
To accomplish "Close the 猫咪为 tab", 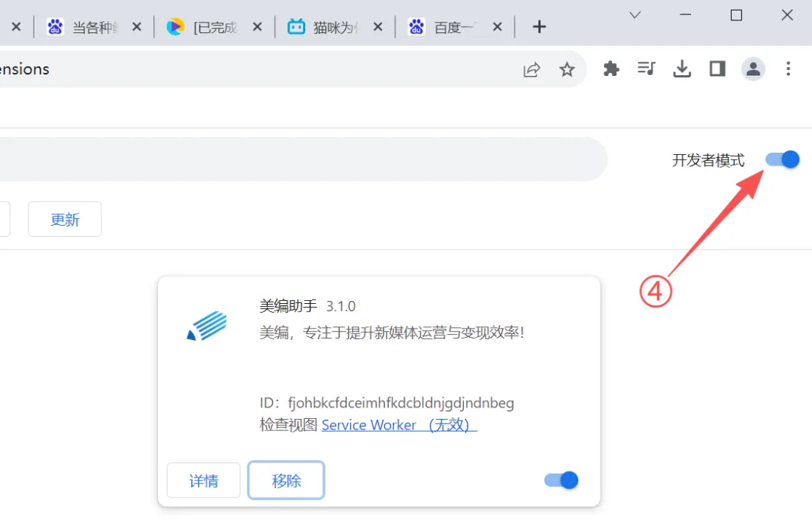I will (x=378, y=27).
